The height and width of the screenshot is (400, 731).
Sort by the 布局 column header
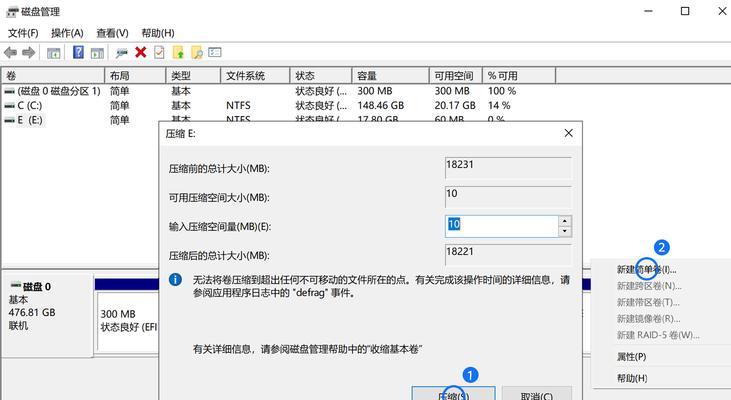135,76
